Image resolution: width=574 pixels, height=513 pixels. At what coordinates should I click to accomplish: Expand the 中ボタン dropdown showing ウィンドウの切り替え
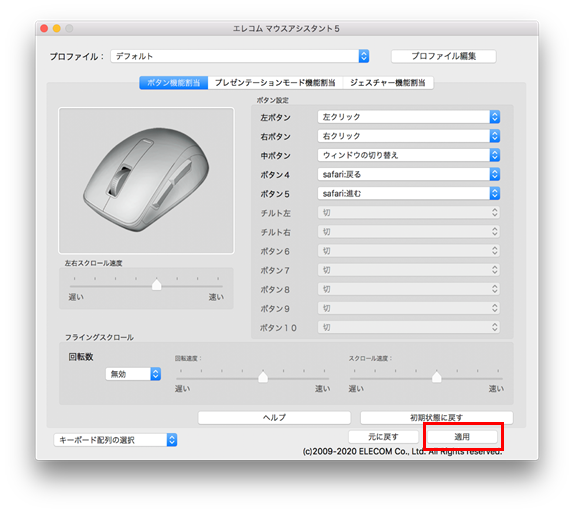click(x=409, y=155)
